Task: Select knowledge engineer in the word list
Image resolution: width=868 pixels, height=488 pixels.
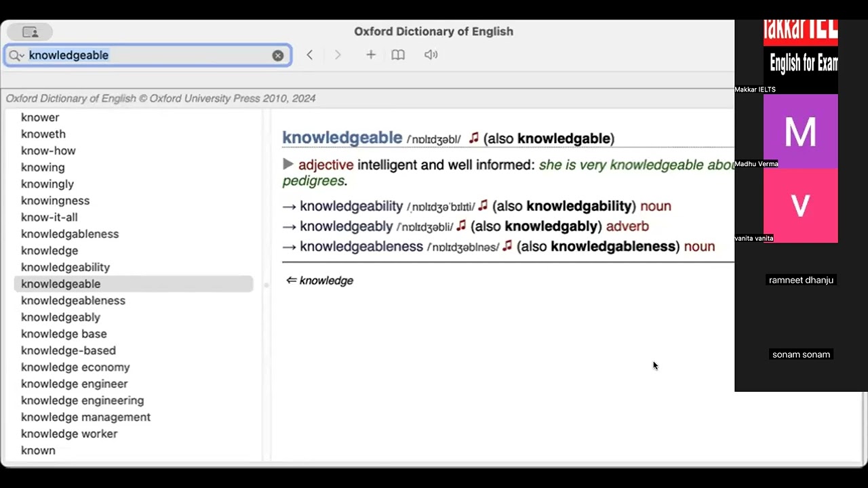Action: pos(74,384)
